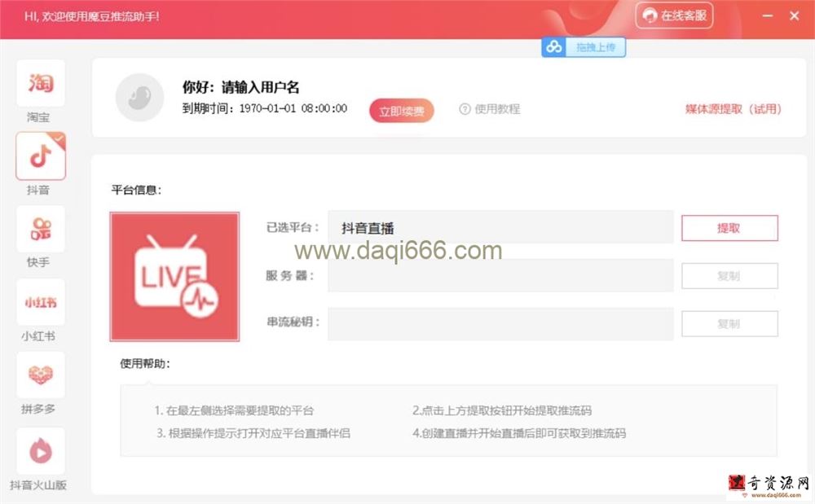Click the 串流秘钥 stream key field
Viewport: 815px width, 504px height.
point(500,323)
